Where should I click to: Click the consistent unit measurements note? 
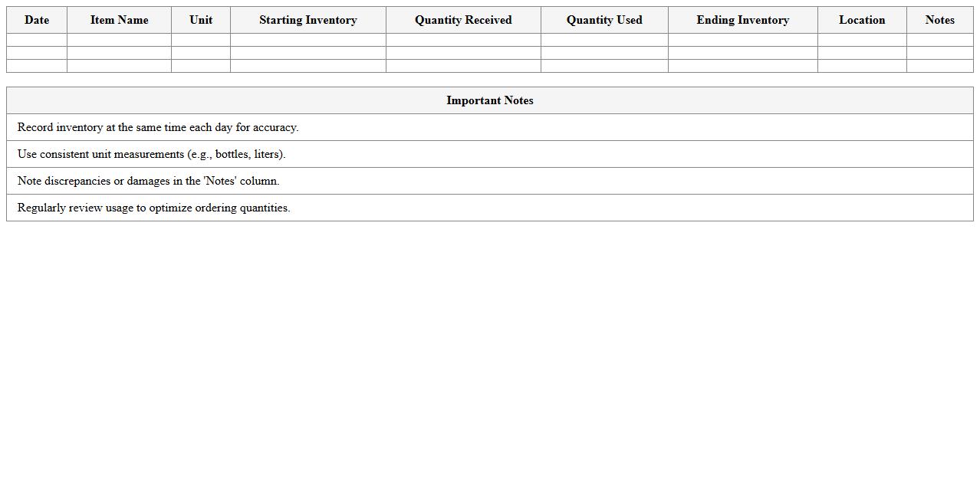[151, 154]
